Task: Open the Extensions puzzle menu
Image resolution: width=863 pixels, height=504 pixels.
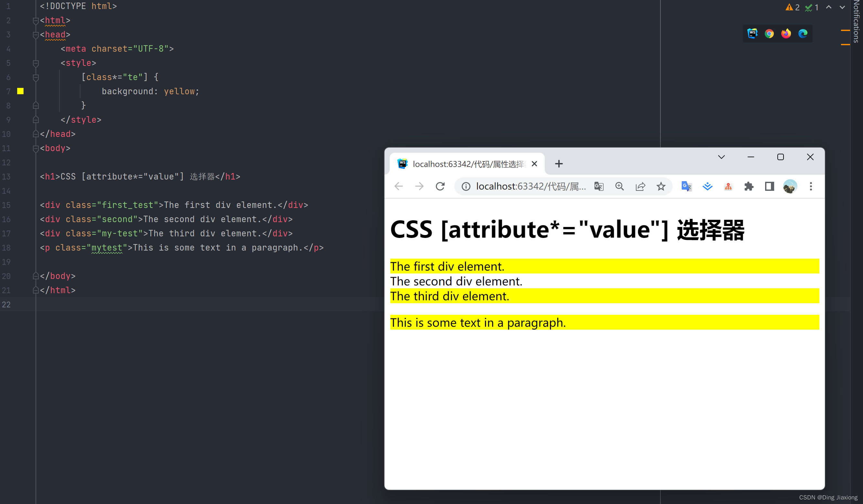Action: [x=749, y=187]
